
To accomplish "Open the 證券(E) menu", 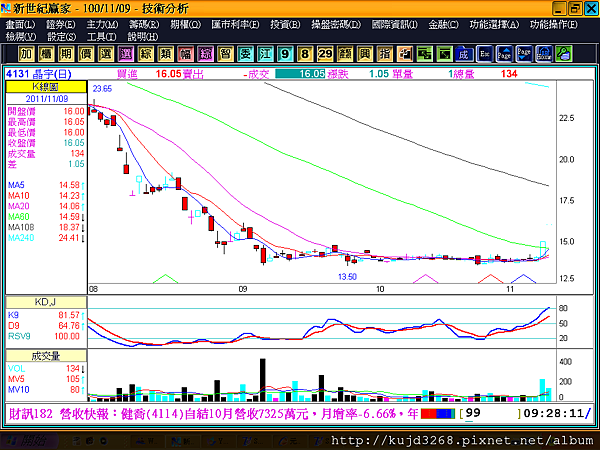I will click(x=61, y=24).
